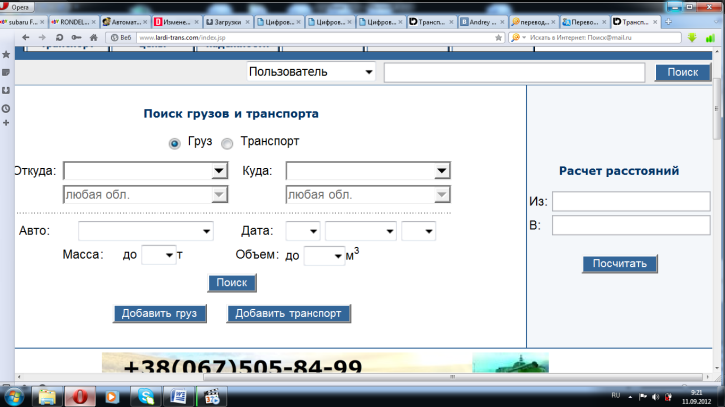Open search engine selector dropdown
725x407 pixels.
(x=518, y=37)
